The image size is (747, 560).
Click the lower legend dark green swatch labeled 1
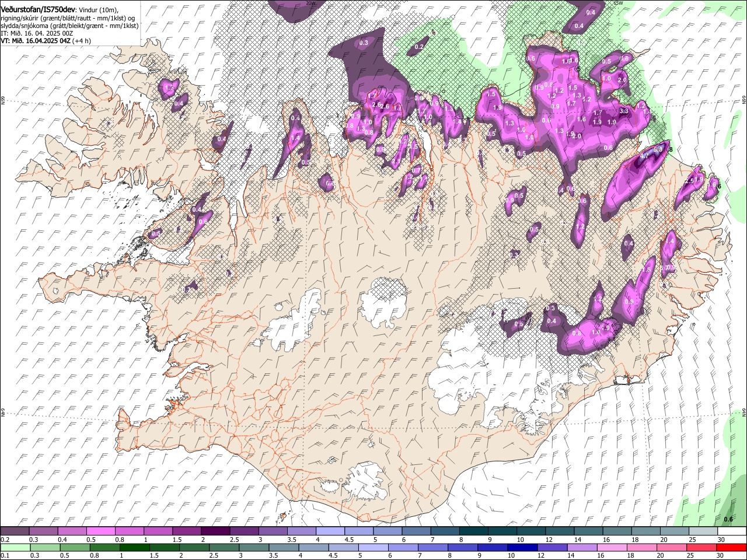[x=135, y=547]
